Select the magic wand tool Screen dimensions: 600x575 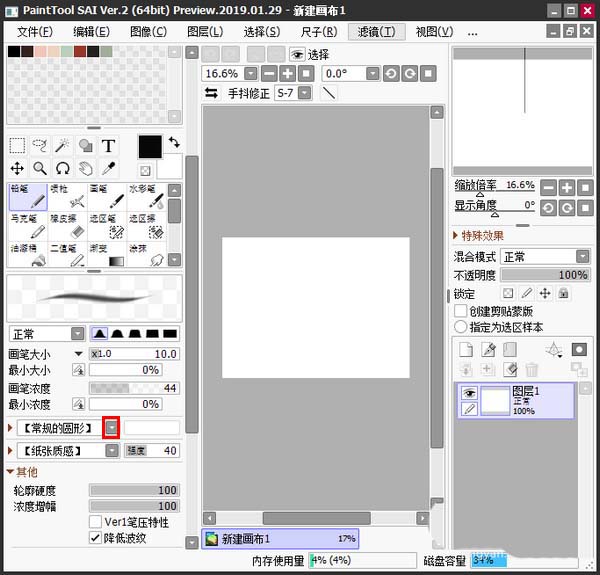pyautogui.click(x=62, y=146)
